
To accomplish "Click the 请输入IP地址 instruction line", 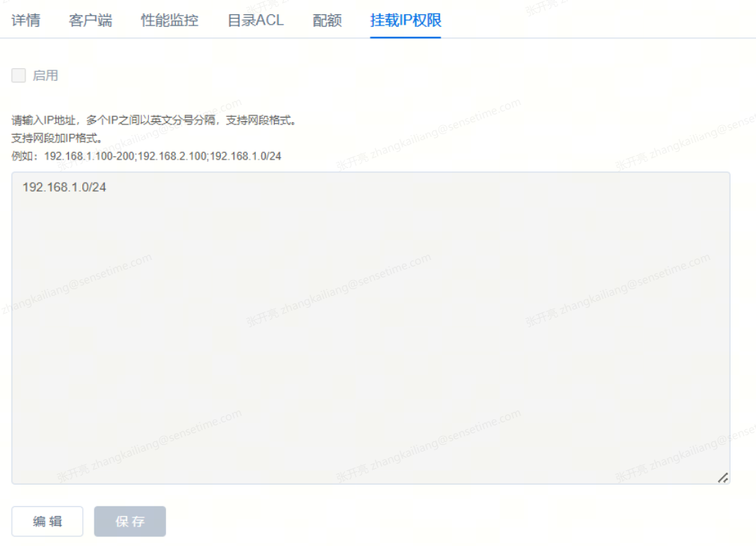I will (x=153, y=120).
